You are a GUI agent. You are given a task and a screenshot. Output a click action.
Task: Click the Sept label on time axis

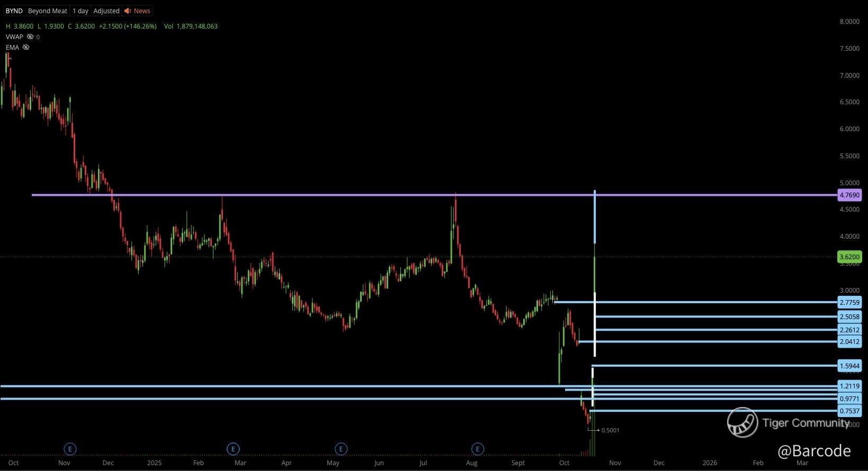(518, 463)
